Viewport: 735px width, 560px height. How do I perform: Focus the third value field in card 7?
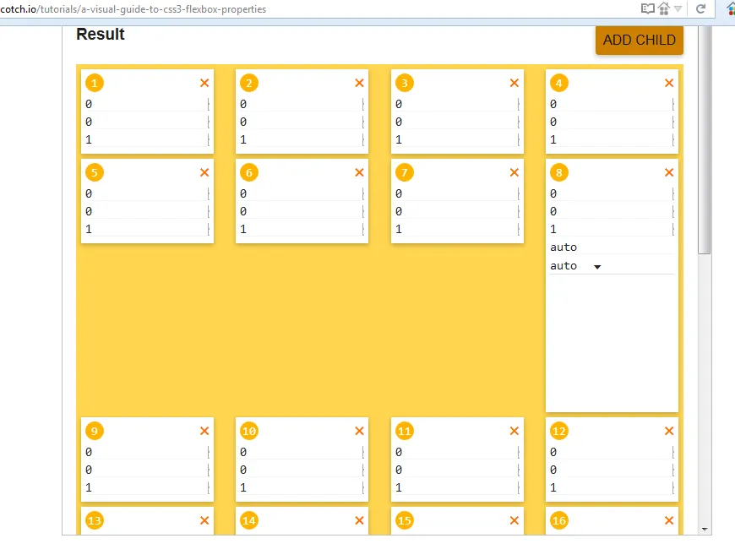(457, 229)
